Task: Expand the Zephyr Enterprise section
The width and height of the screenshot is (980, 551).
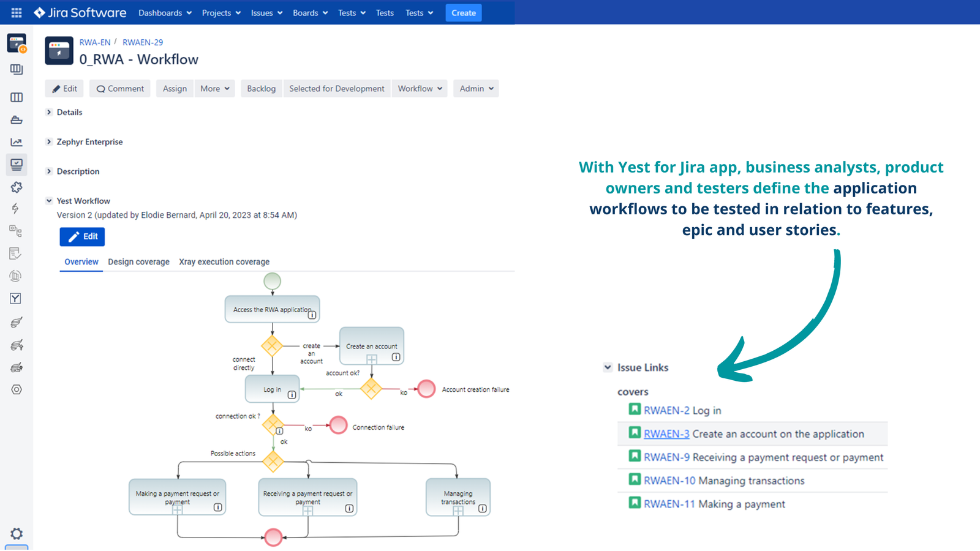Action: click(x=49, y=141)
